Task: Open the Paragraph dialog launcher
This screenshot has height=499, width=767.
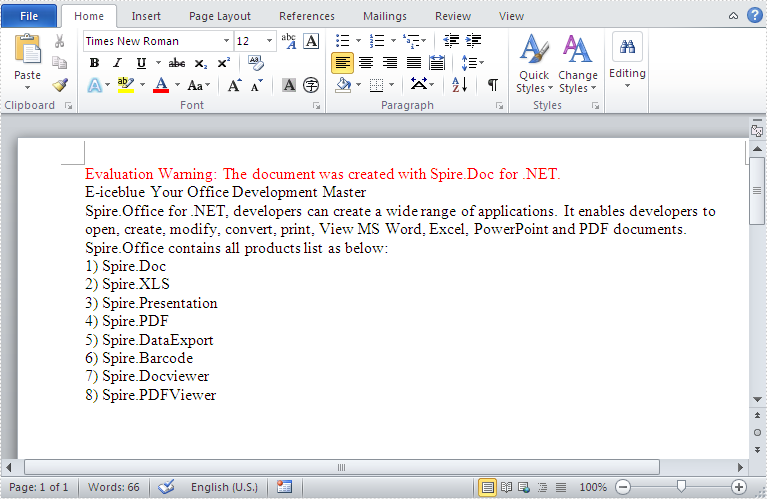Action: point(499,106)
